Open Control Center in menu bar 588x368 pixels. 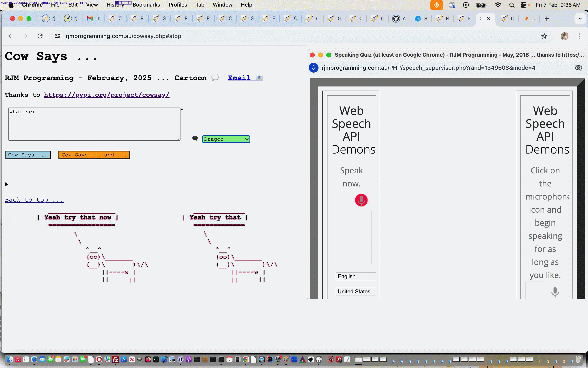click(x=523, y=5)
